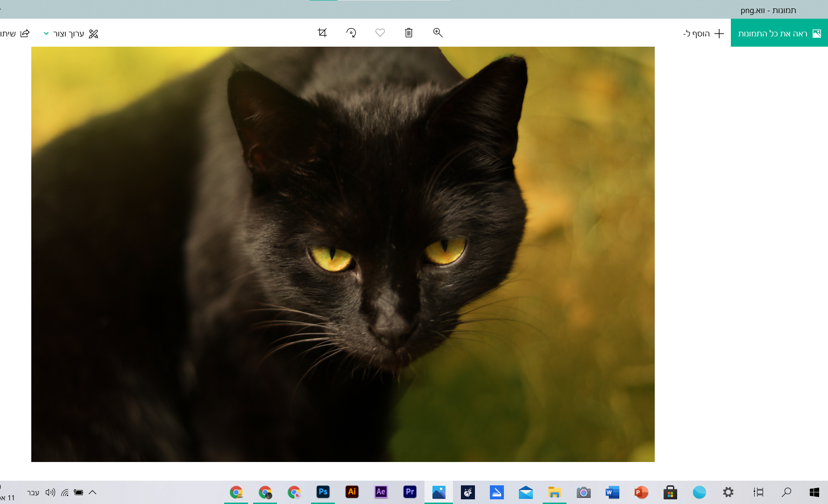This screenshot has height=504, width=828.
Task: Delete the photo with the trash icon
Action: click(x=409, y=33)
